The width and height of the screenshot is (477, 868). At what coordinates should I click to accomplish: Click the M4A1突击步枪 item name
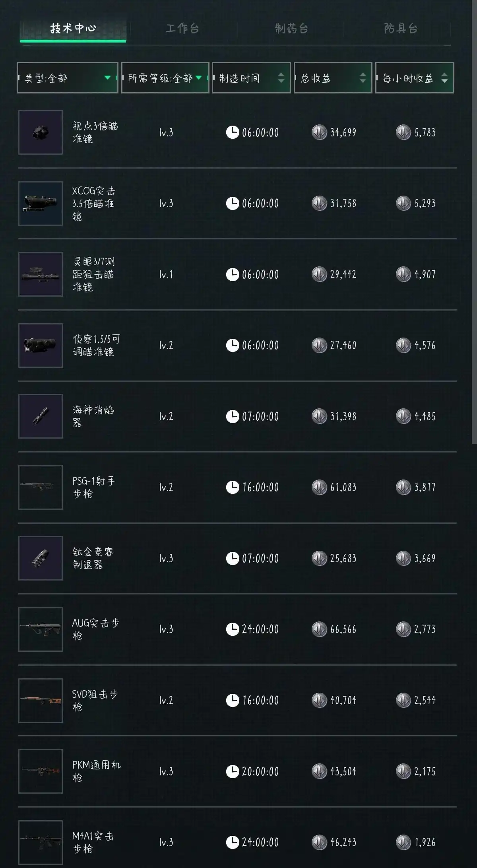(x=93, y=842)
